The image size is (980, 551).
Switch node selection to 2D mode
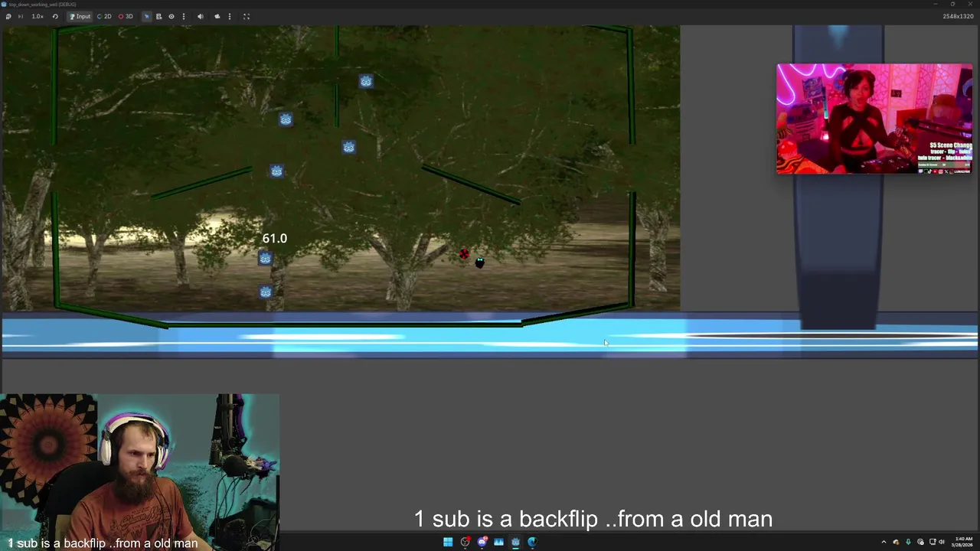click(x=104, y=16)
